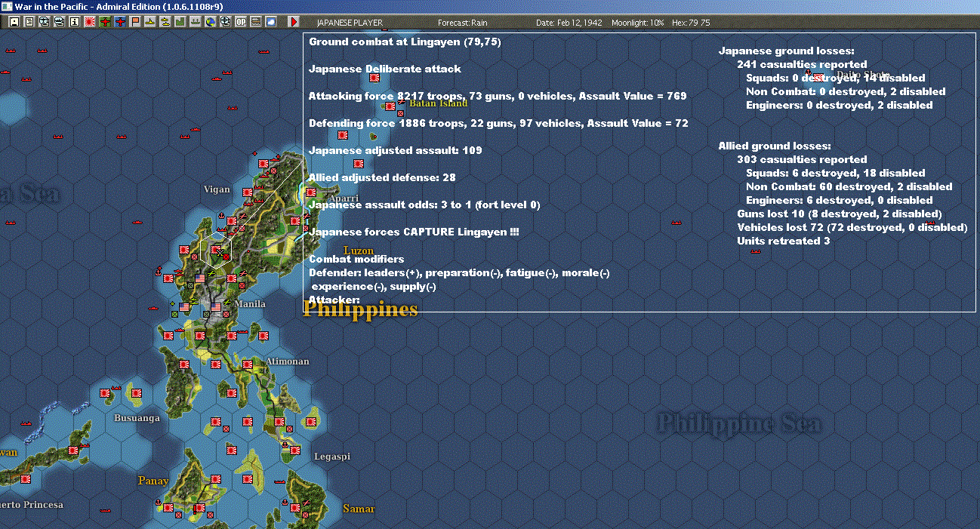Select Japanese flag unit at Batan Island
Image resolution: width=980 pixels, height=529 pixels.
click(x=390, y=106)
